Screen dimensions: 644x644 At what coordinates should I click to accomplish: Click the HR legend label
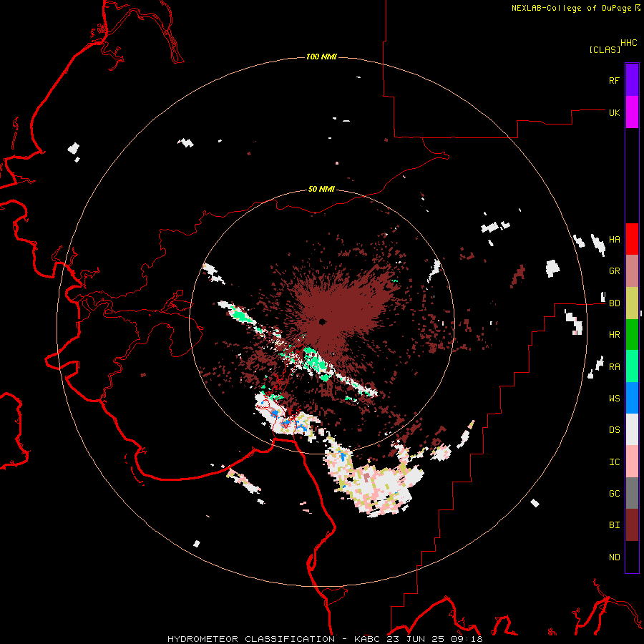click(x=615, y=335)
